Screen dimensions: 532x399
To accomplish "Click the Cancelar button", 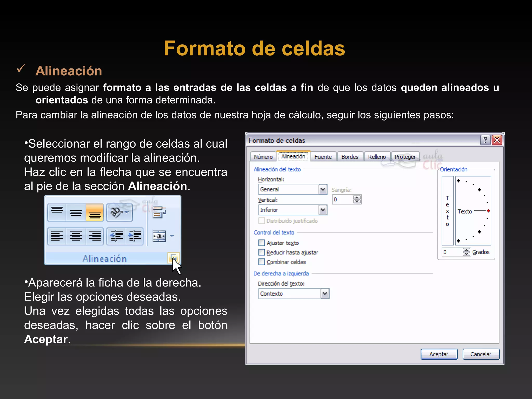I will 481,354.
